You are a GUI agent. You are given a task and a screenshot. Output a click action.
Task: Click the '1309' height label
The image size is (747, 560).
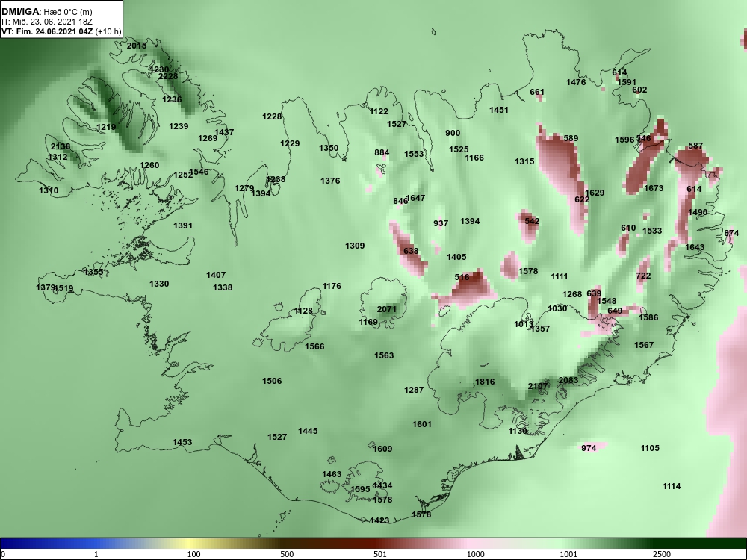click(x=355, y=246)
